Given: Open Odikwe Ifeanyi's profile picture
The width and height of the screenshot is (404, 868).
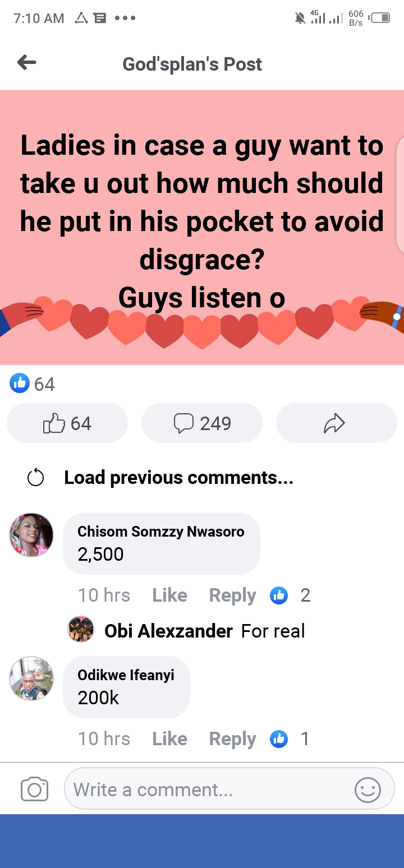Looking at the screenshot, I should 31,678.
